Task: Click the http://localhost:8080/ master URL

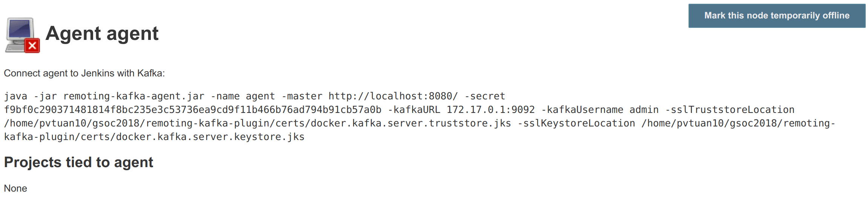Action: pos(393,96)
